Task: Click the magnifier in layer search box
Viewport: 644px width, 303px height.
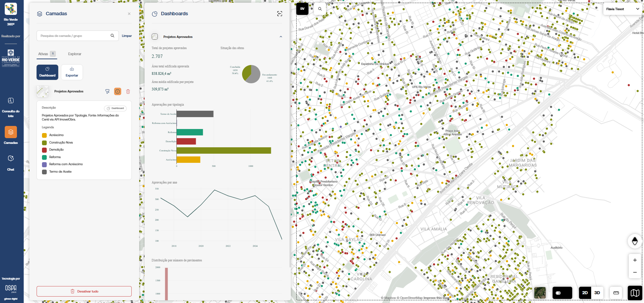Action: tap(112, 36)
